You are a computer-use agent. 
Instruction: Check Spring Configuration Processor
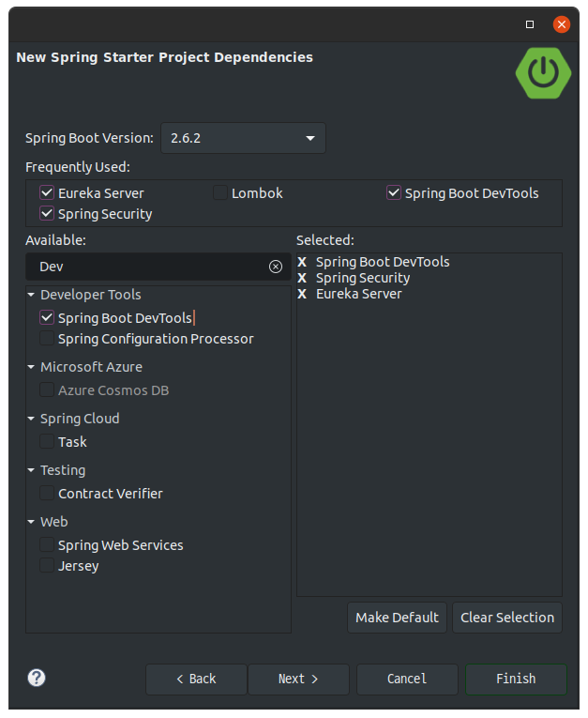[47, 339]
